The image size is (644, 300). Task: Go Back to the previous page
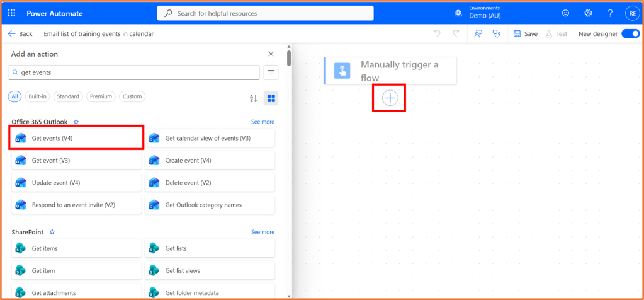[20, 34]
